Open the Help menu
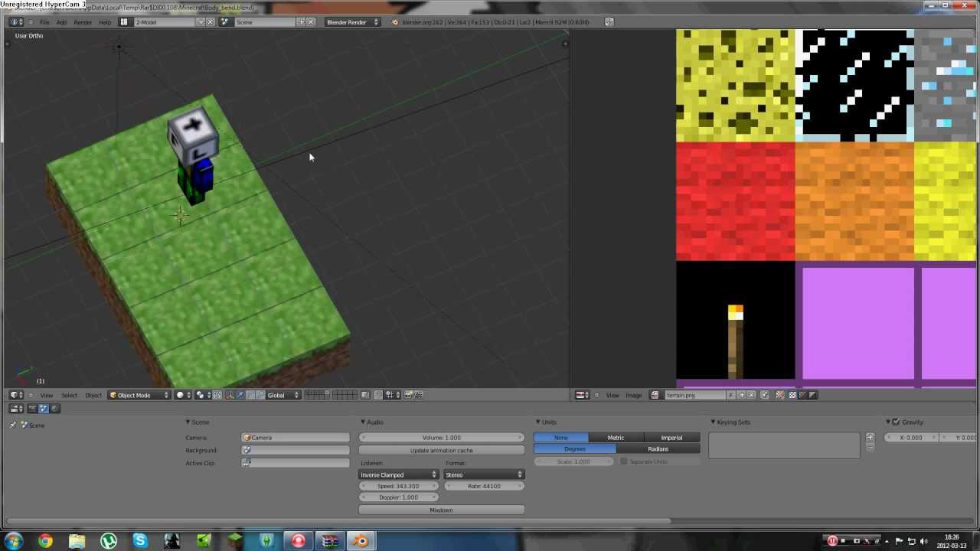This screenshot has height=551, width=980. (x=105, y=22)
